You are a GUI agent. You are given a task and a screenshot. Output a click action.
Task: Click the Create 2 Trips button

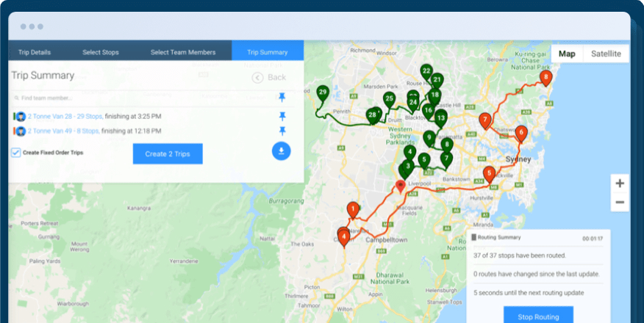click(x=168, y=154)
